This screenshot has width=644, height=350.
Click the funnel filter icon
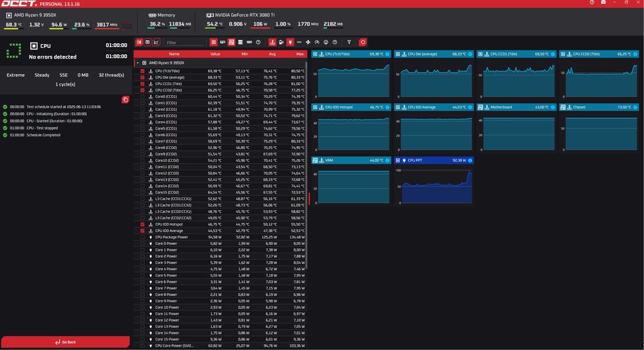[349, 43]
